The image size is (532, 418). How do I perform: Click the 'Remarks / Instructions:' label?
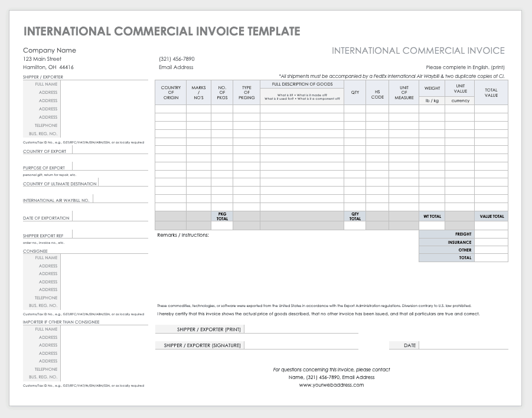(183, 235)
